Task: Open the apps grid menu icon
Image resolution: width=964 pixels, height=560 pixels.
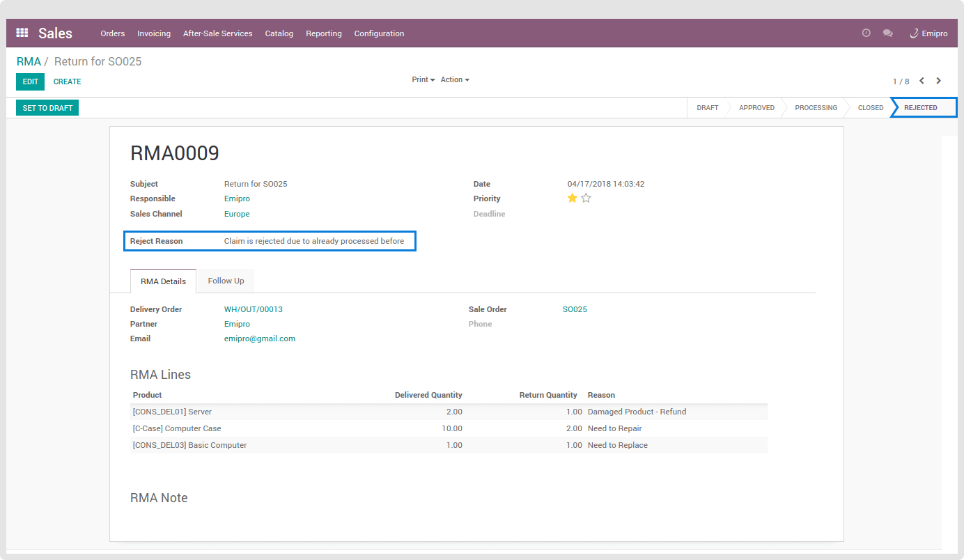Action: click(x=22, y=33)
